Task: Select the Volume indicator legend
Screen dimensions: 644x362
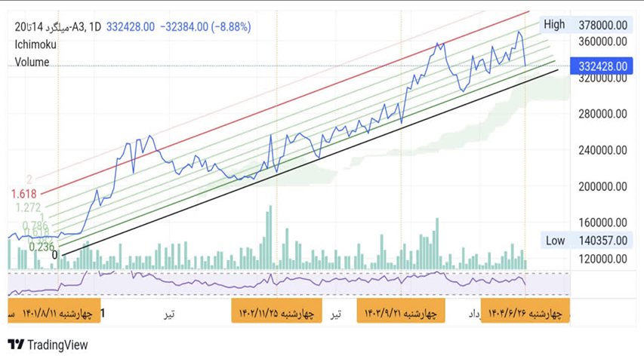Action: click(32, 62)
